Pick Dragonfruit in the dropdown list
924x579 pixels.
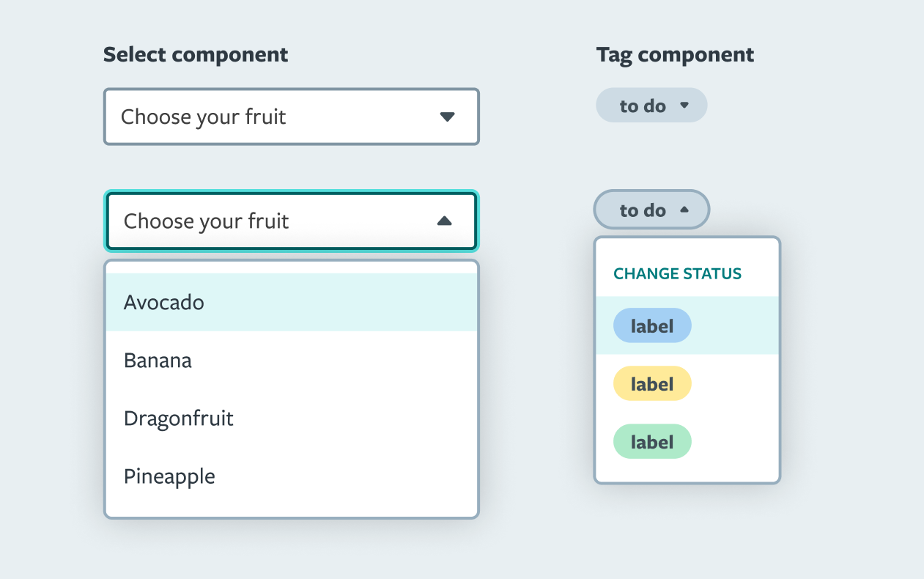[x=179, y=418]
